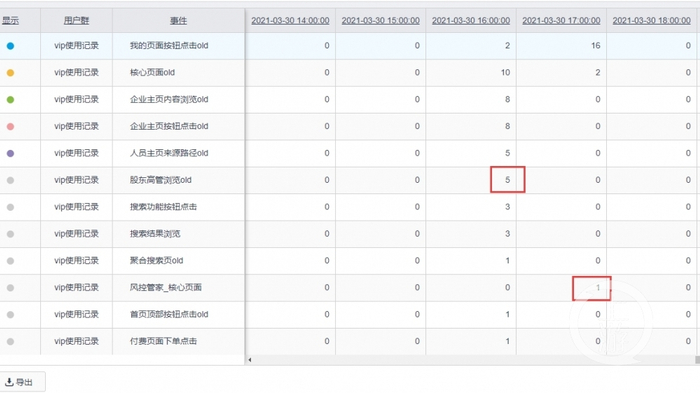This screenshot has height=393, width=700.
Task: Sort by 2021-03-30 15:00:00 column header
Action: pyautogui.click(x=380, y=21)
